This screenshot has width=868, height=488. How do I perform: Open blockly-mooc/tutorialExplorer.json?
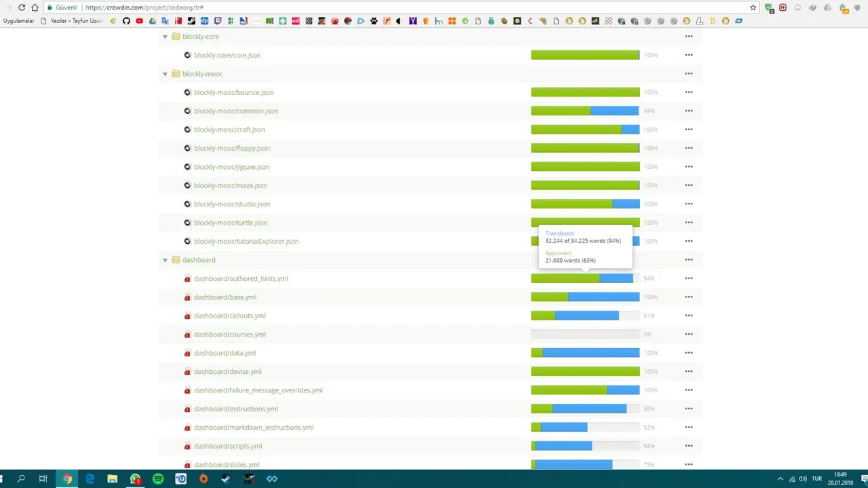(246, 241)
